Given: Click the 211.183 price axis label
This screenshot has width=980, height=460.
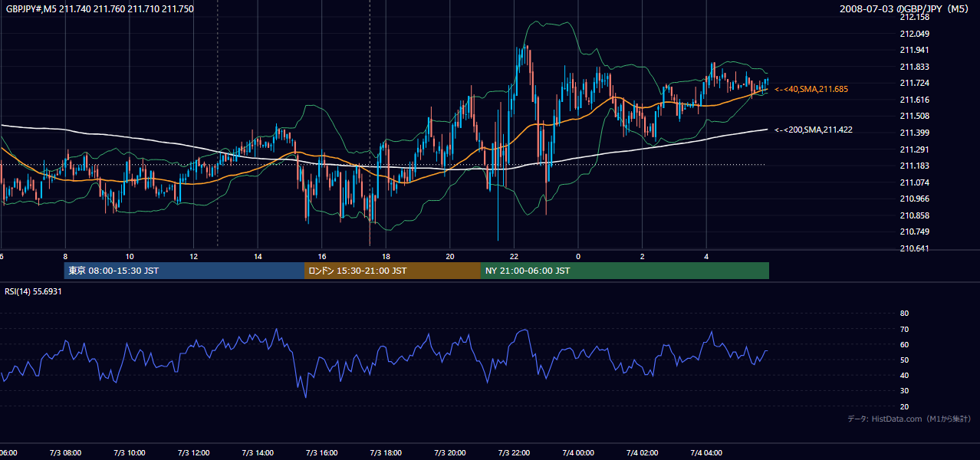Looking at the screenshot, I should click(914, 166).
